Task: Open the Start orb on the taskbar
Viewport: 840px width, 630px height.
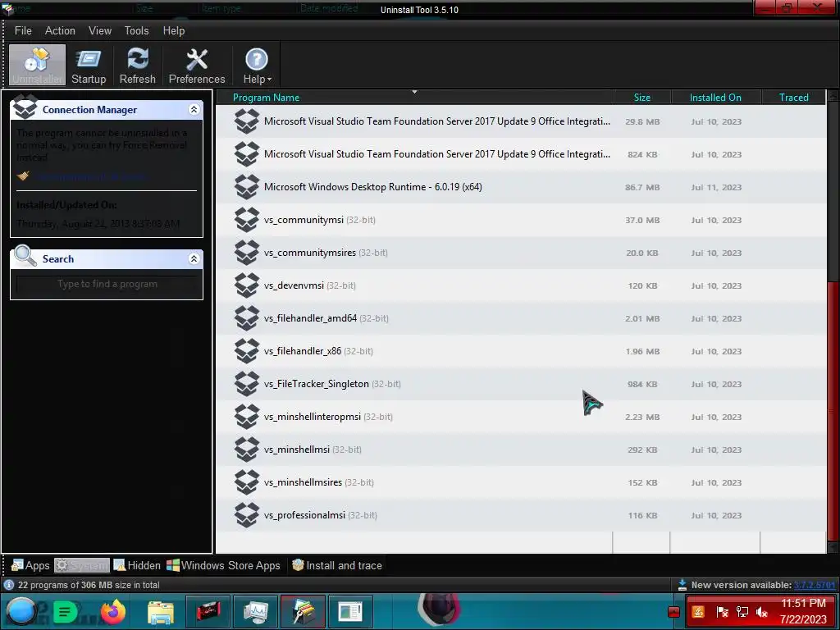Action: tap(21, 612)
